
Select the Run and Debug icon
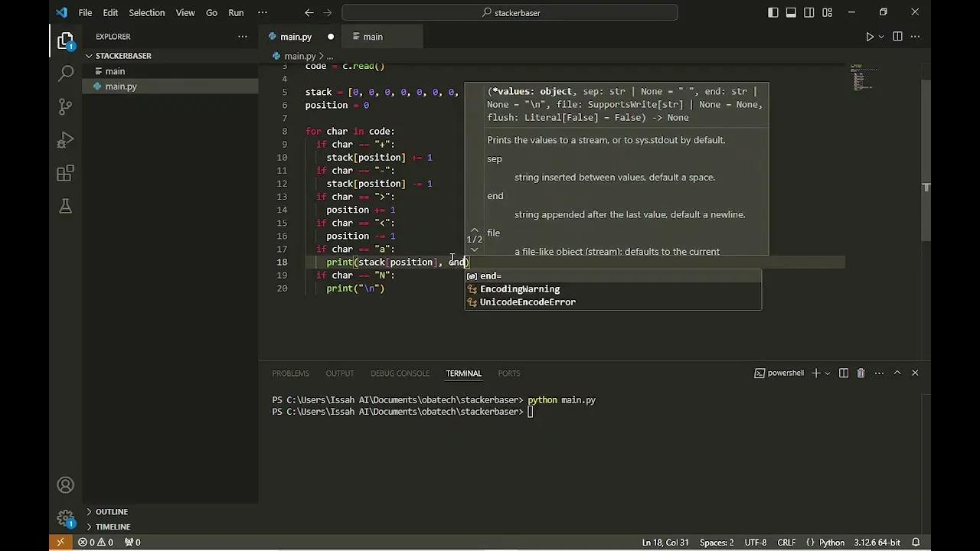65,140
